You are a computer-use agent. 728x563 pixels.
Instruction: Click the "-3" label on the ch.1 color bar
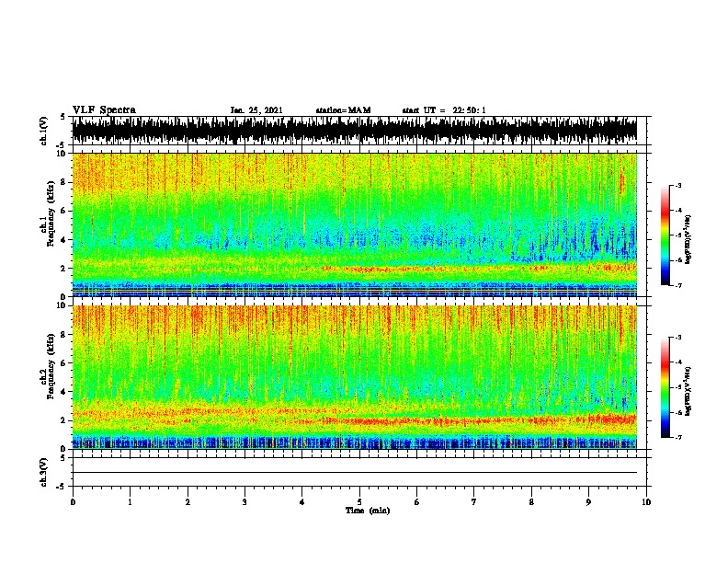(x=678, y=186)
